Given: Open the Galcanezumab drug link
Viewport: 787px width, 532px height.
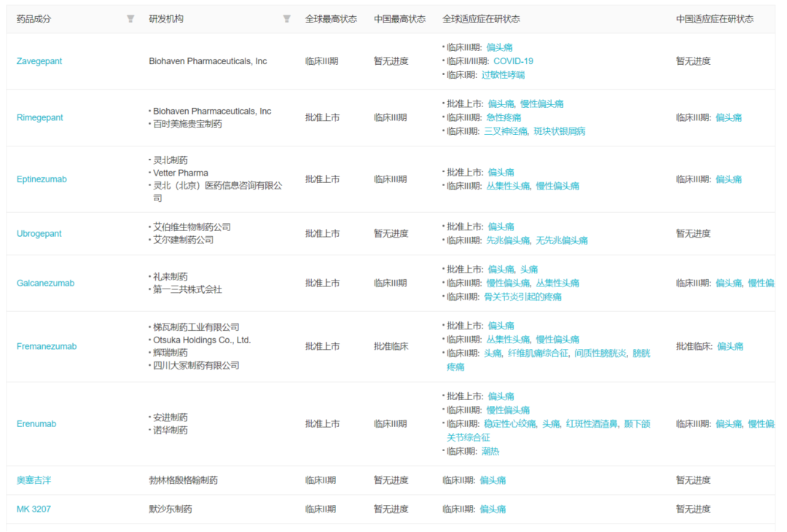Looking at the screenshot, I should coord(45,283).
